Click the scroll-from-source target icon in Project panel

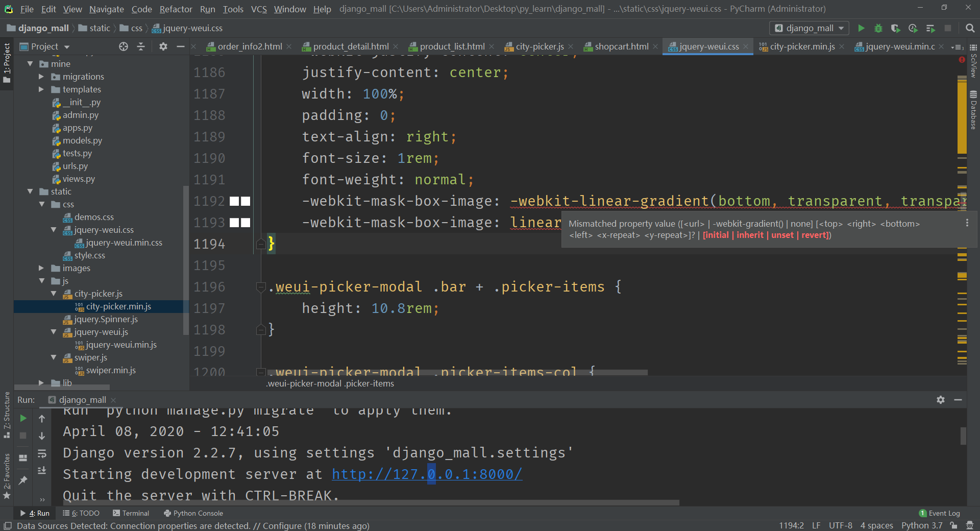click(124, 46)
